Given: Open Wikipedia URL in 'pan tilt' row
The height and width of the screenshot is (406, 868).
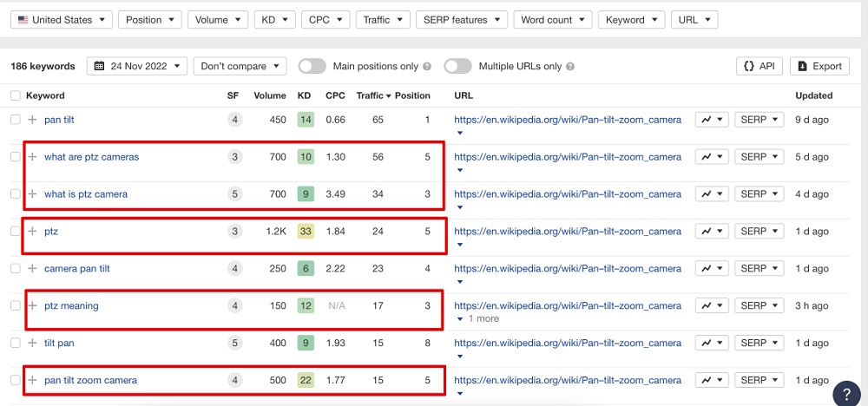Looking at the screenshot, I should (x=568, y=120).
